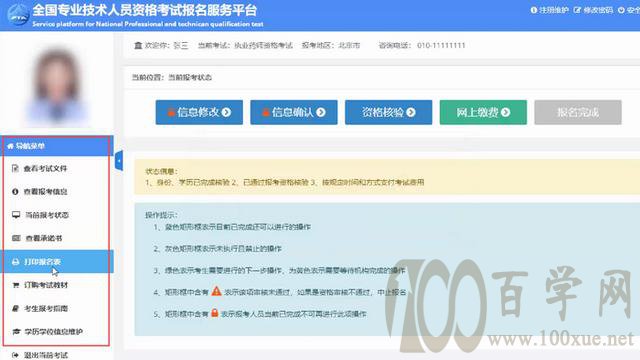Click the exit icon beside 退出当前考试
640x360 pixels.
[16, 355]
